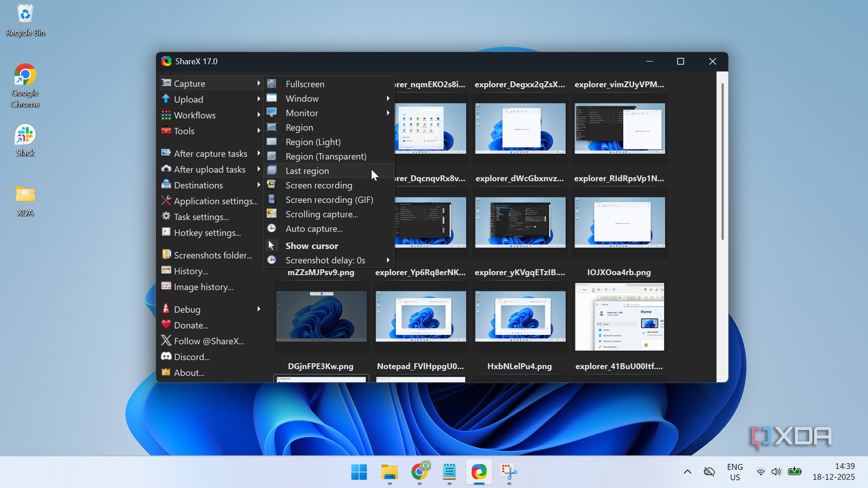The image size is (868, 488).
Task: Click the Upload arrow icon in sidebar
Action: point(166,99)
